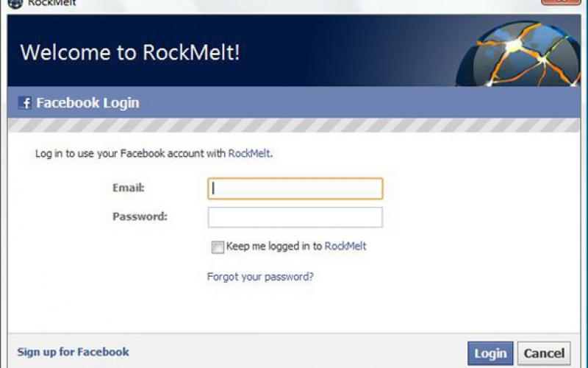This screenshot has height=368, width=588.
Task: Click the Password field label
Action: coord(140,216)
